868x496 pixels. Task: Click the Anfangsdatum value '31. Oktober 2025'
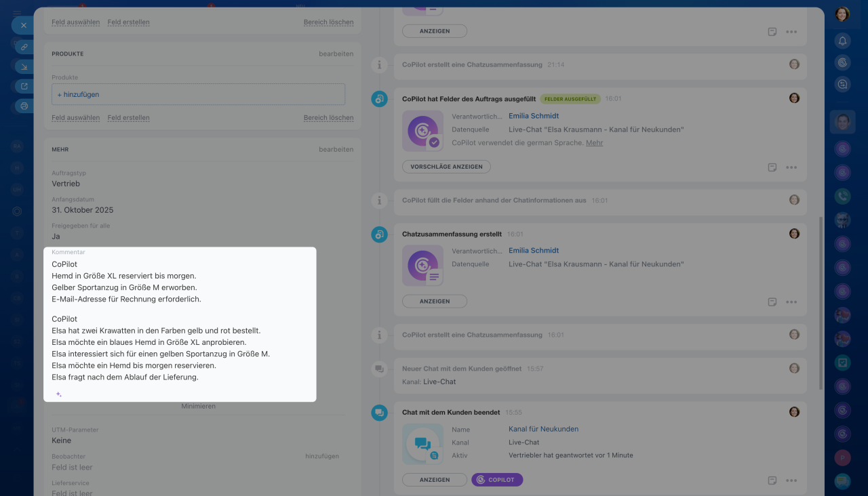[x=83, y=210]
